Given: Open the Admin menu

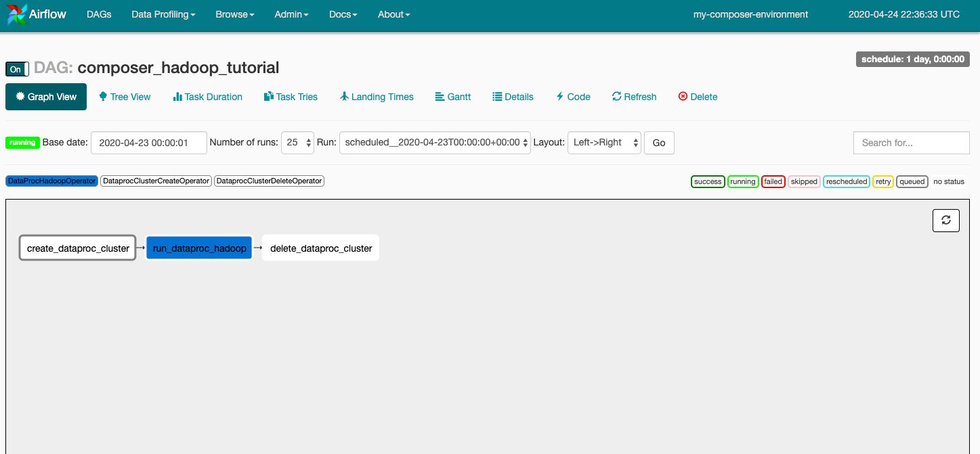Looking at the screenshot, I should point(291,14).
